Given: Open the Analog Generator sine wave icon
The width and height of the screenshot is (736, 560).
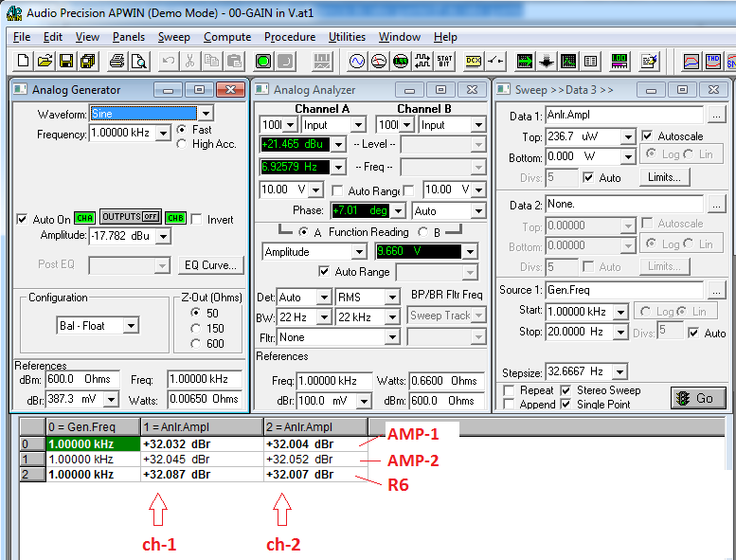Looking at the screenshot, I should point(357,62).
